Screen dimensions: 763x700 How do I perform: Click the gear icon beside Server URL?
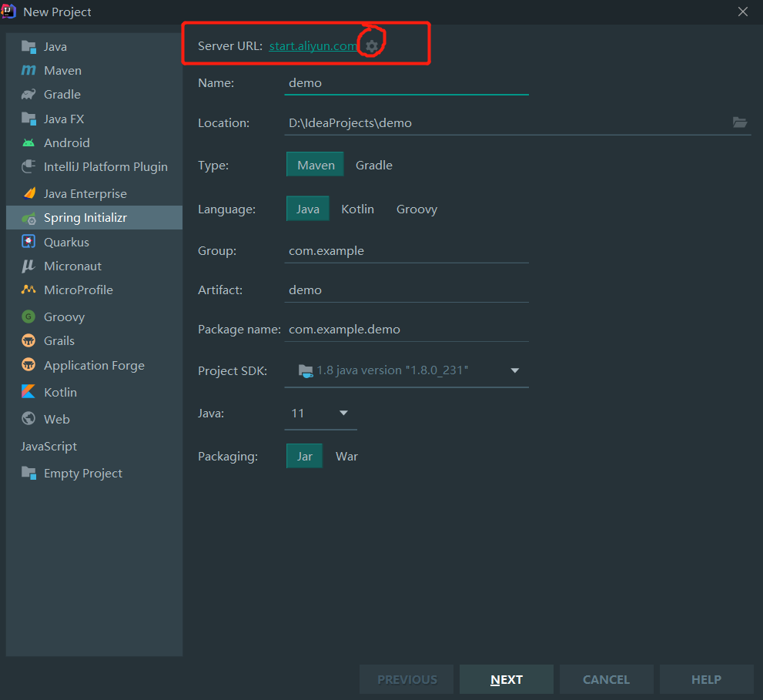click(x=372, y=45)
